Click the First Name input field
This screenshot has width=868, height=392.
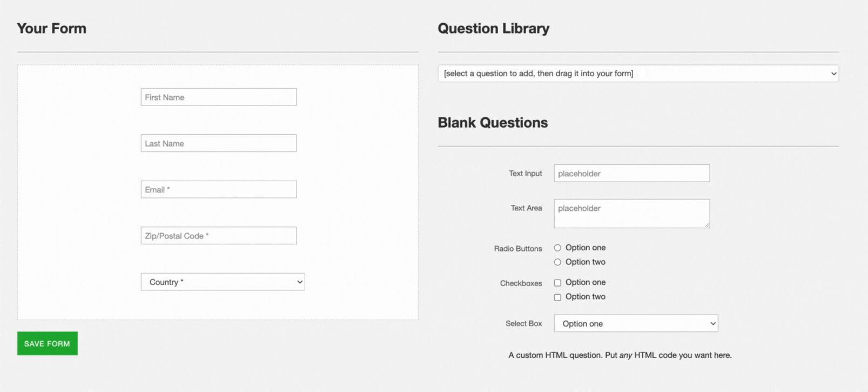(x=218, y=97)
